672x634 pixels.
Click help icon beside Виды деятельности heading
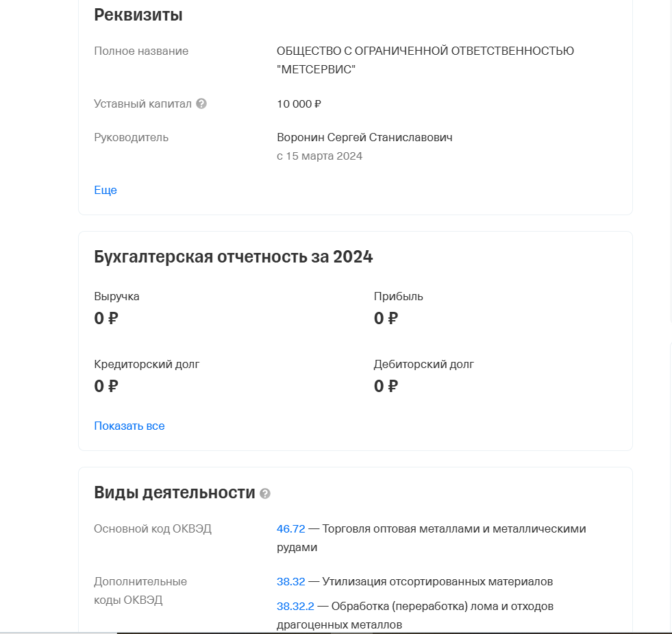(266, 493)
